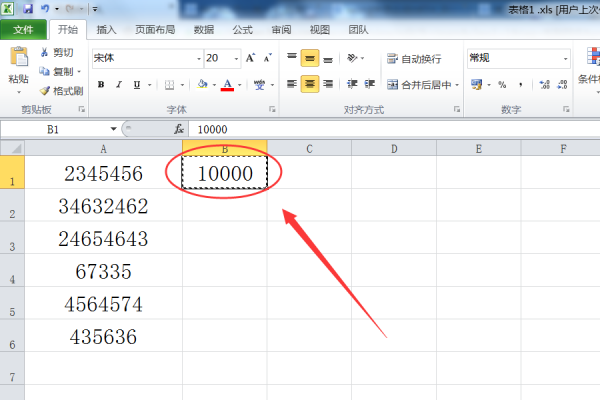The image size is (600, 400).
Task: Click the insert function fx icon
Action: click(x=179, y=129)
